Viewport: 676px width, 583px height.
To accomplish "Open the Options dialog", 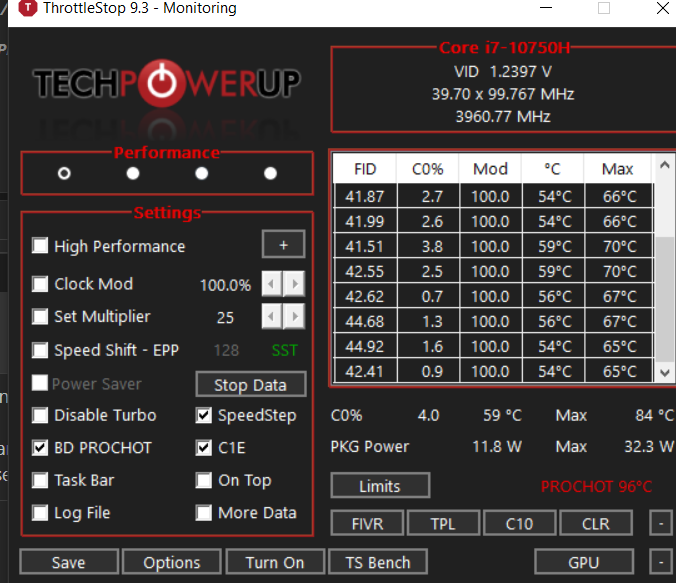I will click(x=172, y=562).
